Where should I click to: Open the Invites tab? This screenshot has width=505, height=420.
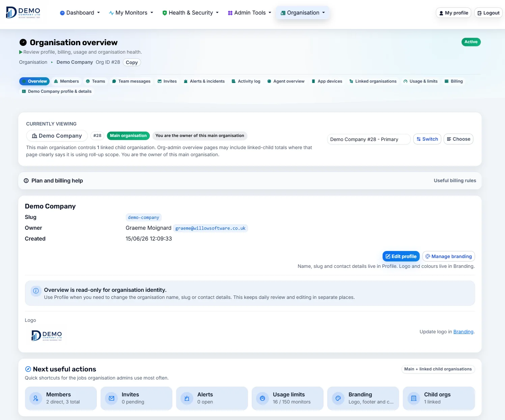click(x=167, y=81)
